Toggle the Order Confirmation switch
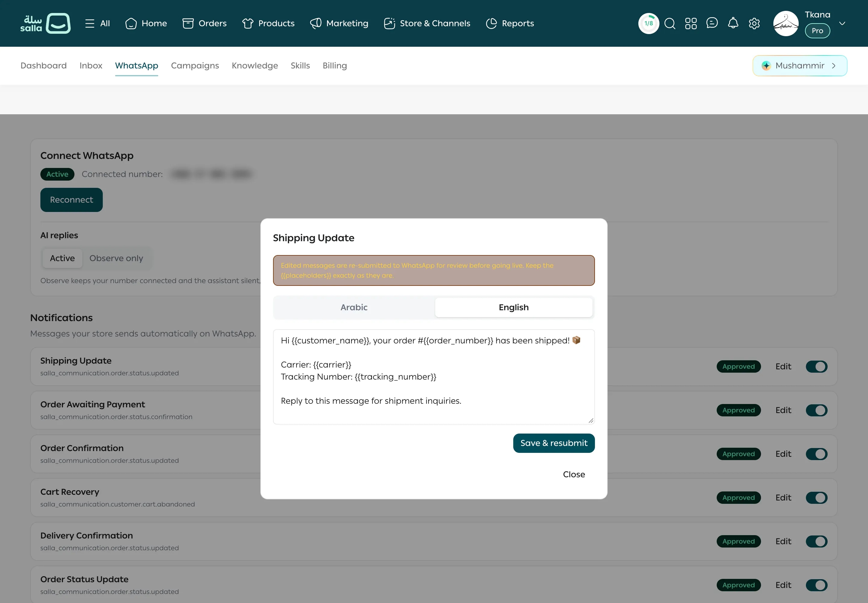 [816, 454]
